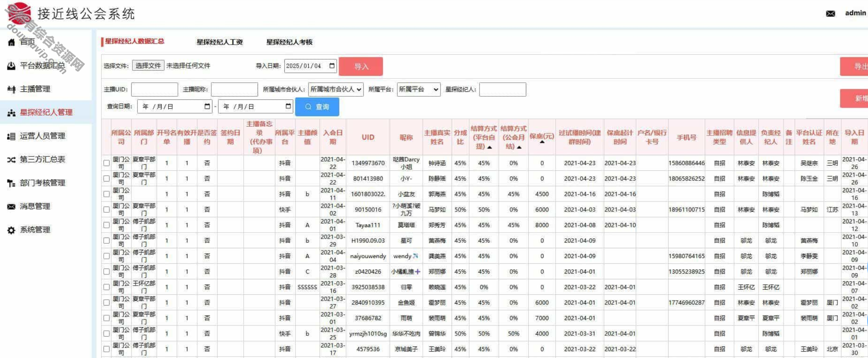
Task: Click the 平台数据汇总 sidebar icon
Action: click(x=11, y=66)
